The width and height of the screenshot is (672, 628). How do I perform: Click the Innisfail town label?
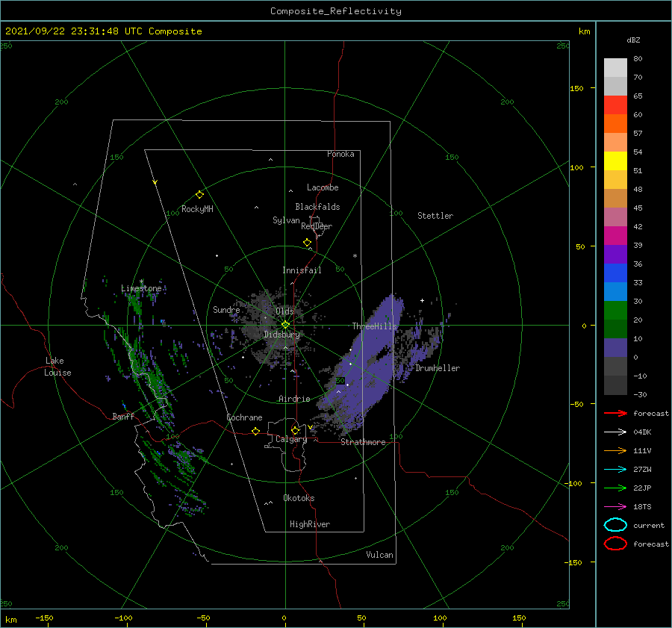pyautogui.click(x=302, y=270)
